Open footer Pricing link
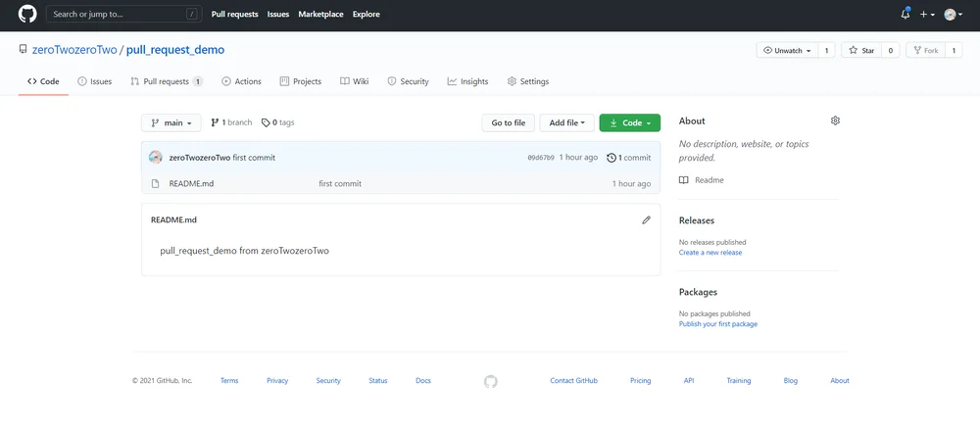 (641, 381)
